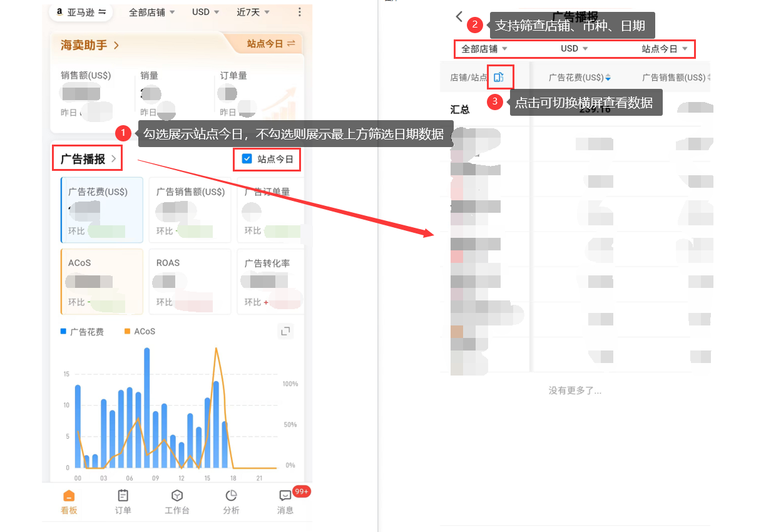The image size is (766, 532).
Task: Select the ROAS metric card
Action: 190,282
